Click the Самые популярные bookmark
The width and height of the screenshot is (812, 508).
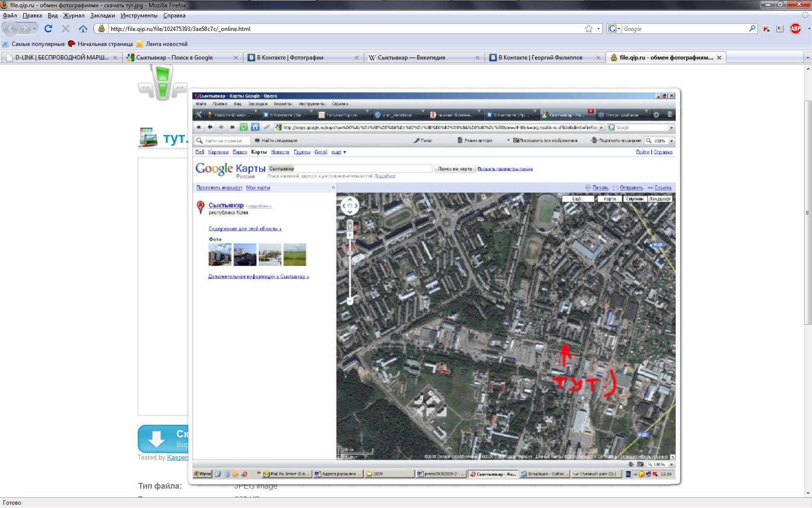[x=38, y=44]
